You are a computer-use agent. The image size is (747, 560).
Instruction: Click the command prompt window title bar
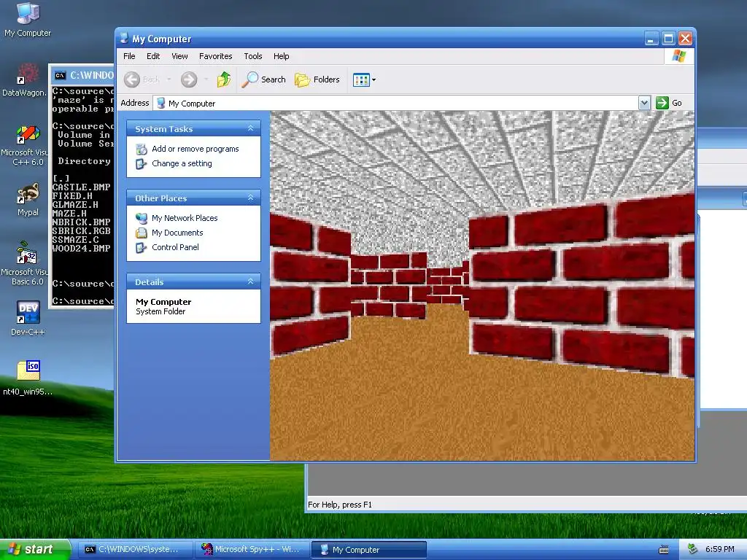point(83,75)
